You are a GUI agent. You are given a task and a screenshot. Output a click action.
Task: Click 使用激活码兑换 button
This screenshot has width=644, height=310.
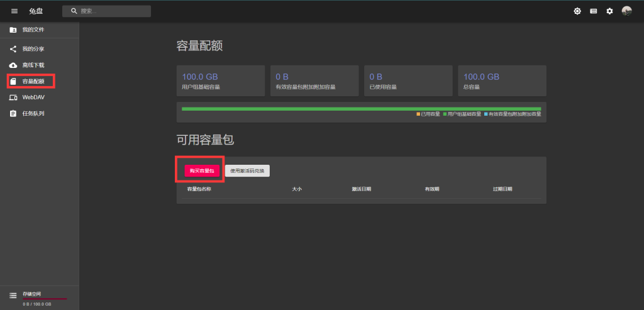247,170
